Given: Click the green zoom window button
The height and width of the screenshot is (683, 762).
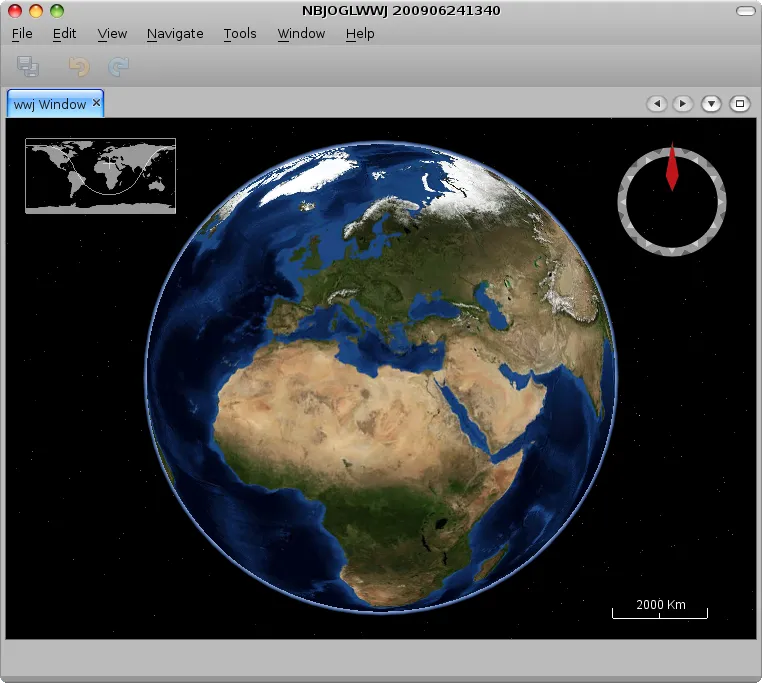Looking at the screenshot, I should 57,11.
